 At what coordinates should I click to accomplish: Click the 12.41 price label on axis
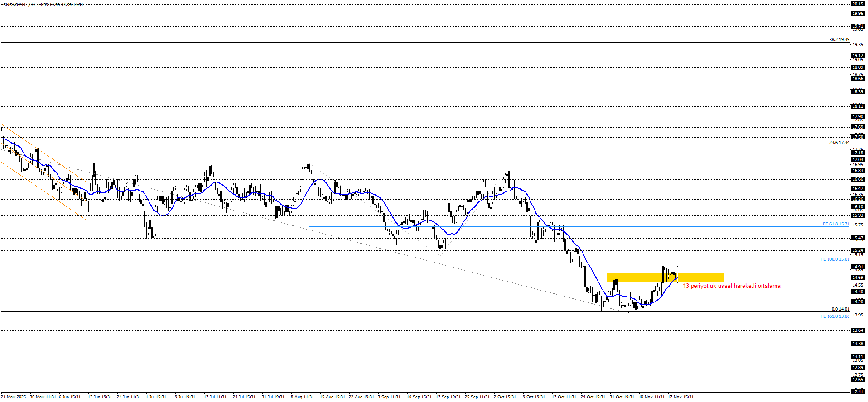857,392
